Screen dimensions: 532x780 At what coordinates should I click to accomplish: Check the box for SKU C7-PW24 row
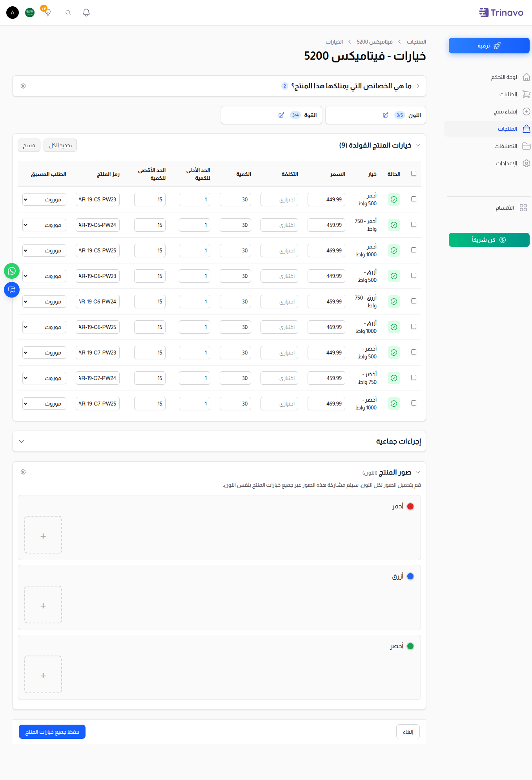click(x=414, y=378)
